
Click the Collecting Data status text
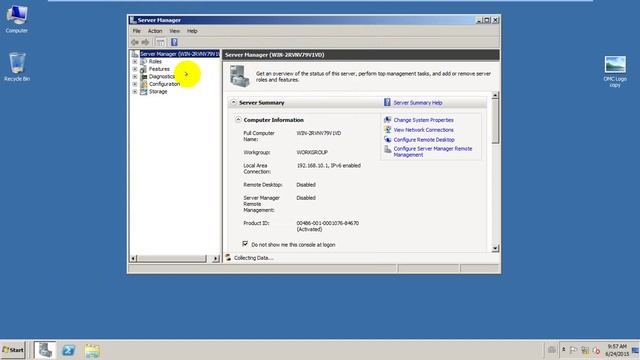[x=253, y=258]
